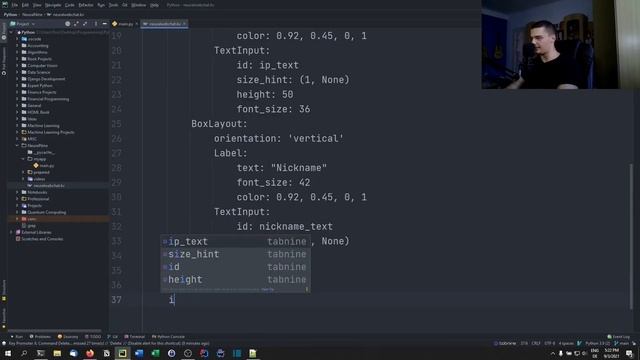Click the Collapse All icon in Project panel
Screen dimensions: 640x360
pyautogui.click(x=85, y=24)
